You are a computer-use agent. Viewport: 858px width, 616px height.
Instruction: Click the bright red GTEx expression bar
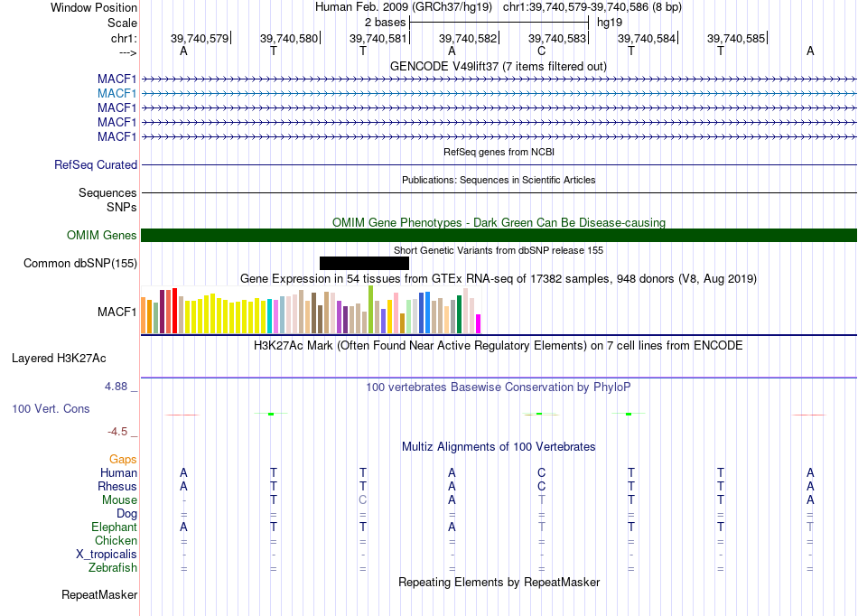coord(174,310)
